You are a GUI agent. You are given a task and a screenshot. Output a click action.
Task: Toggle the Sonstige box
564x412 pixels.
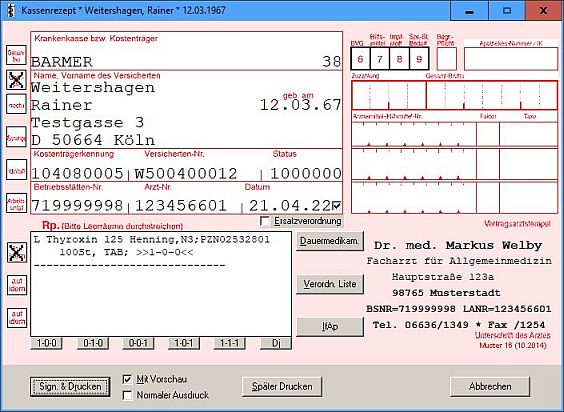click(x=16, y=137)
